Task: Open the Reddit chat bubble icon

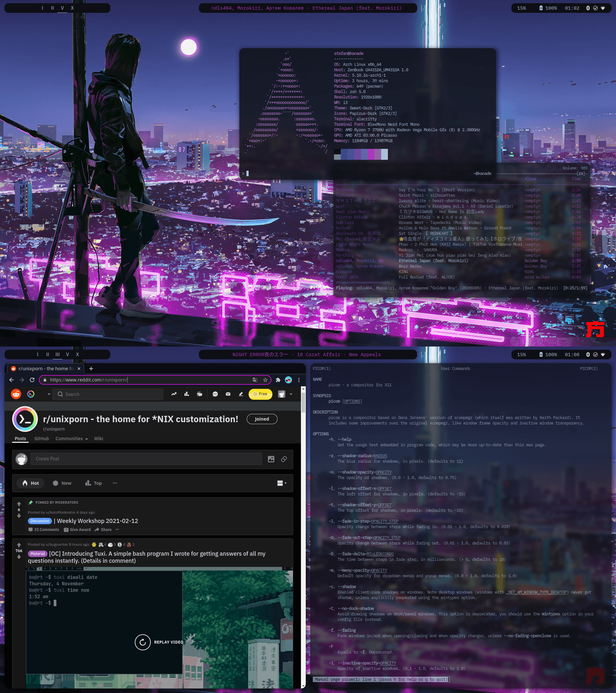Action: click(215, 394)
